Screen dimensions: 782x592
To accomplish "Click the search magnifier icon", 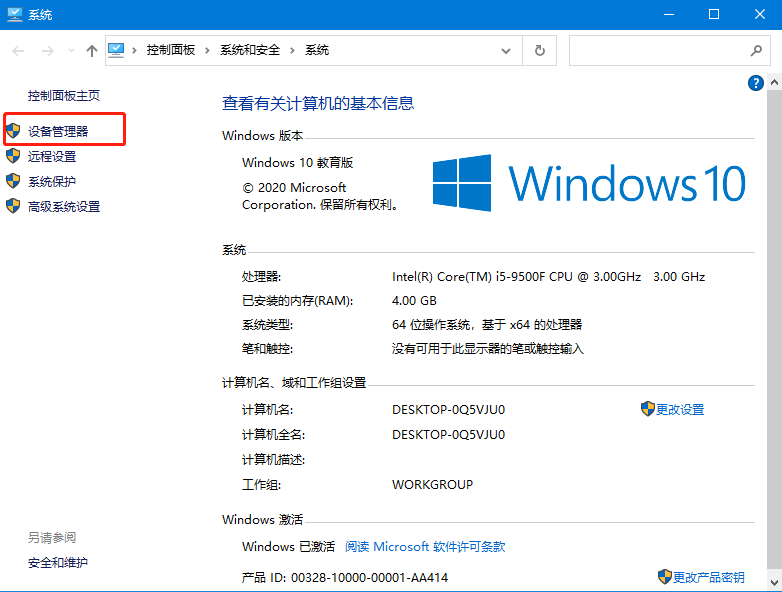I will click(x=756, y=50).
